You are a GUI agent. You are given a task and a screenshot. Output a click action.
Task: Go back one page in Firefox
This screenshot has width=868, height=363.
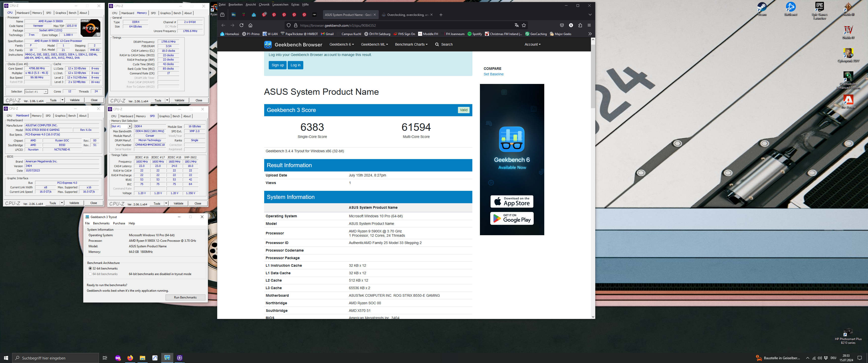[x=223, y=25]
